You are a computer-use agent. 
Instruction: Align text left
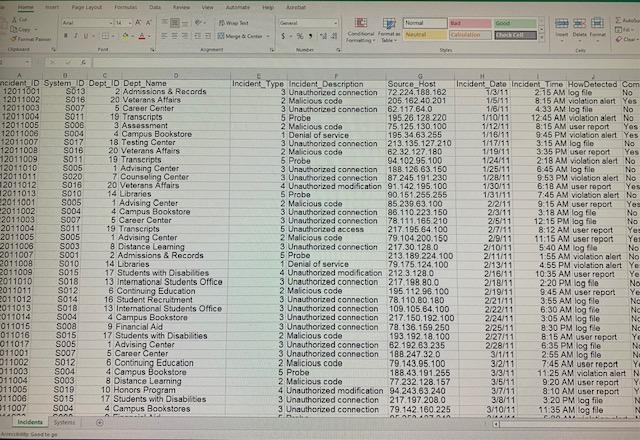164,36
